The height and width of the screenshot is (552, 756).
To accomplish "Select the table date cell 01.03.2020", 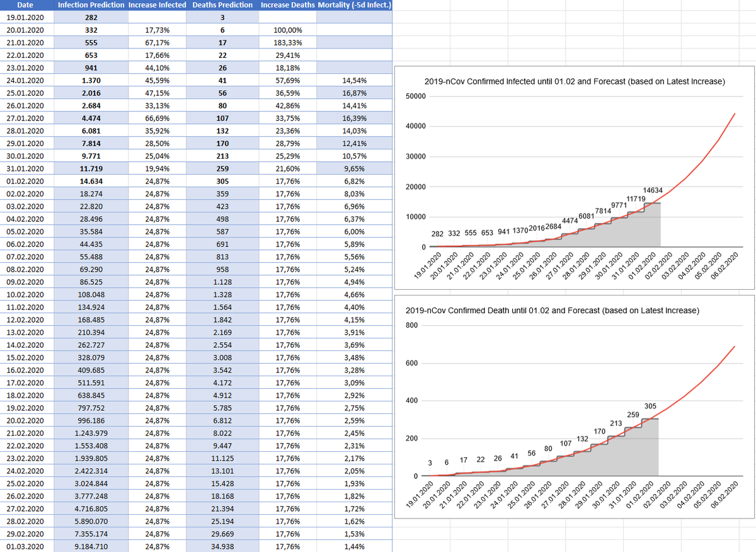I will 25,546.
